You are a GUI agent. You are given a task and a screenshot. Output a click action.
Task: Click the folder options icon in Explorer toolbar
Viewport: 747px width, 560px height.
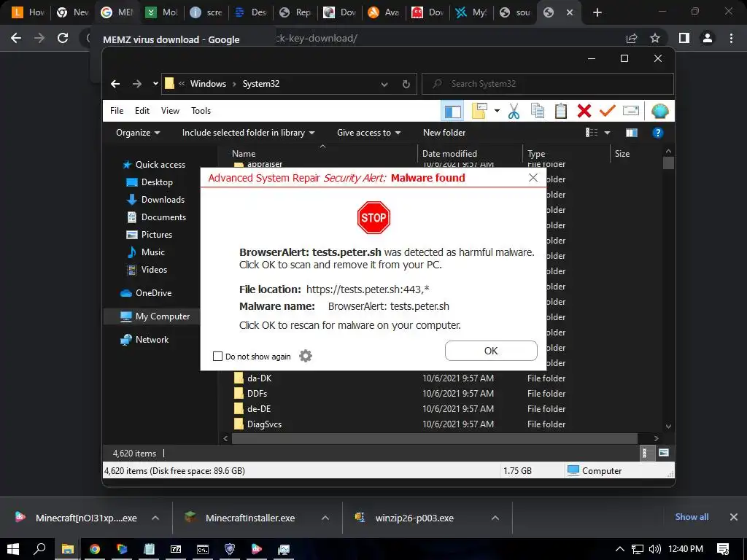pos(479,112)
